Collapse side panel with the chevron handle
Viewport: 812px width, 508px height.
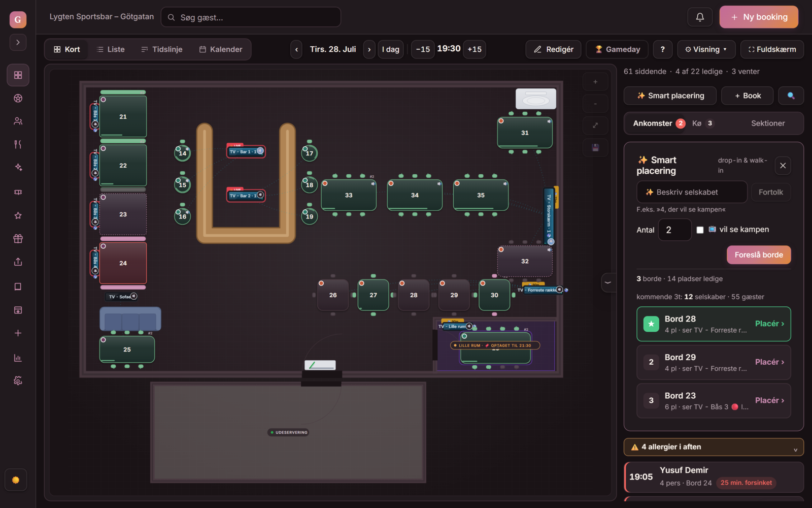(x=607, y=282)
